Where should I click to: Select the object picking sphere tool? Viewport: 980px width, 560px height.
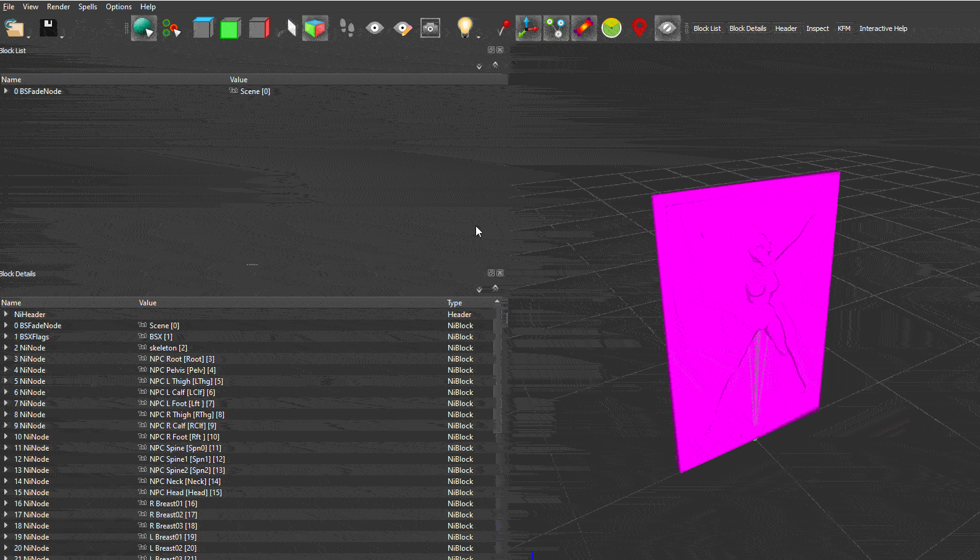pyautogui.click(x=143, y=28)
